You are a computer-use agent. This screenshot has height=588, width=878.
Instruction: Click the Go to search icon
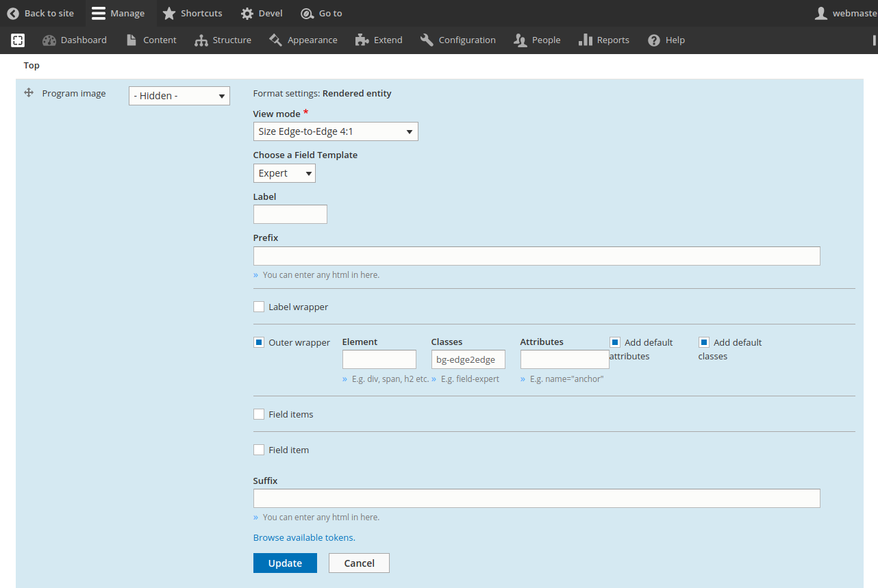[307, 13]
